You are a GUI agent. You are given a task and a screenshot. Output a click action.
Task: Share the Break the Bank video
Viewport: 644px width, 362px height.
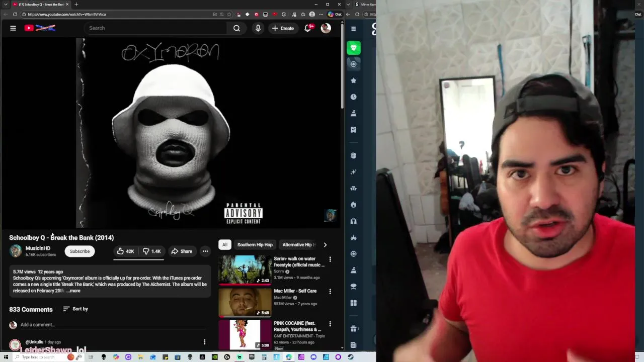coord(181,251)
